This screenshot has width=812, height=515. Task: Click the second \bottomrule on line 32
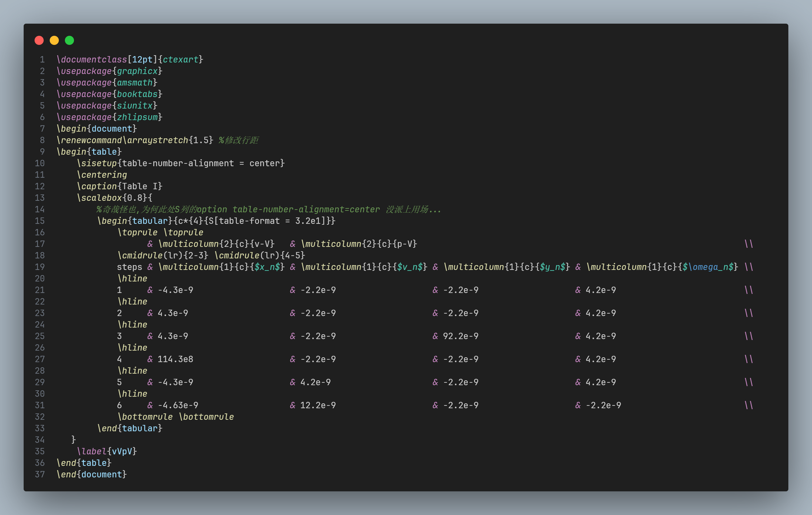coord(206,417)
